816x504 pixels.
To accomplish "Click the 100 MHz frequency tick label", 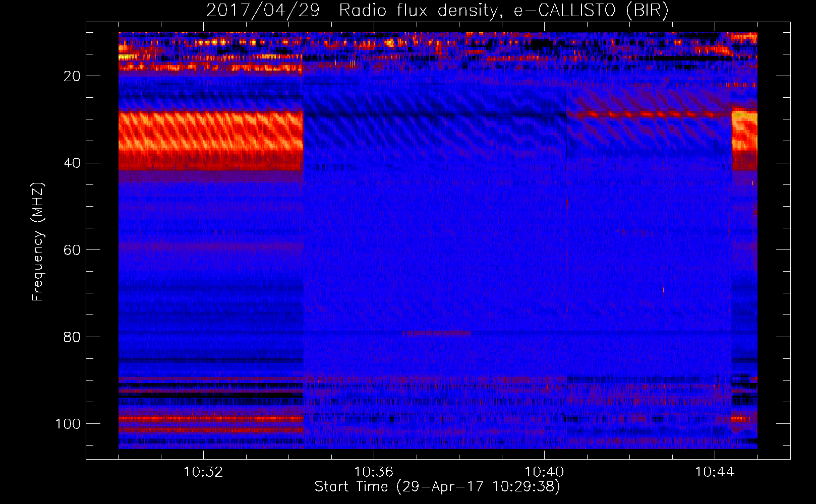I will tap(68, 424).
